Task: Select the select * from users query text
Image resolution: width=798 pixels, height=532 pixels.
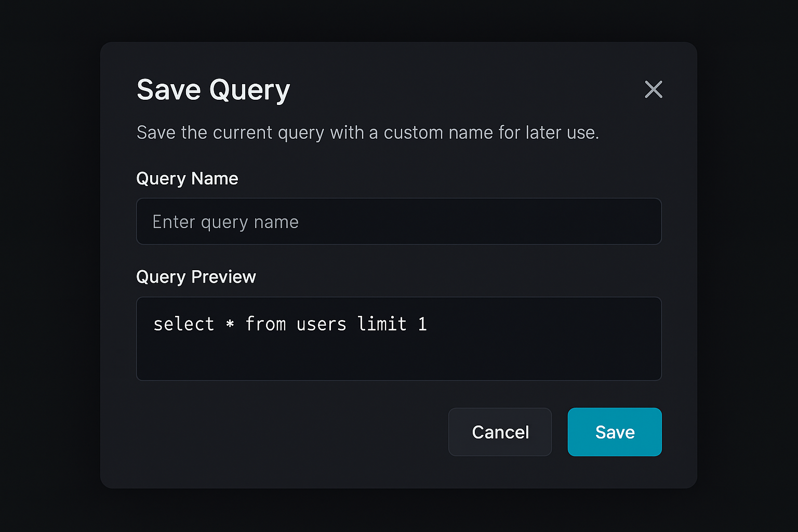Action: pyautogui.click(x=289, y=324)
